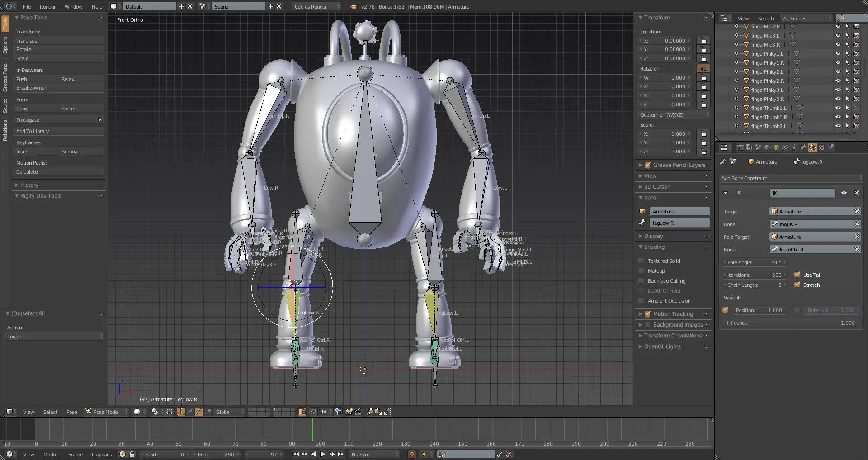The width and height of the screenshot is (868, 460).
Task: Click the Translate button
Action: (x=59, y=41)
